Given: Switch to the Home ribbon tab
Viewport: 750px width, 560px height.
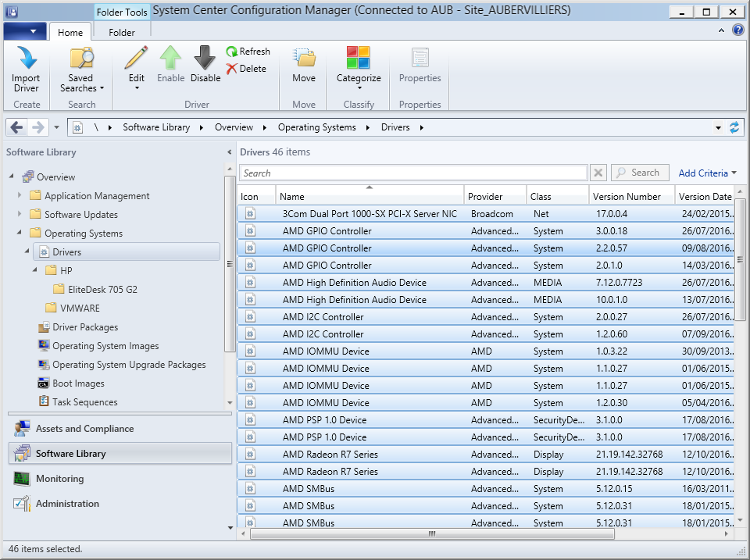Looking at the screenshot, I should (70, 33).
